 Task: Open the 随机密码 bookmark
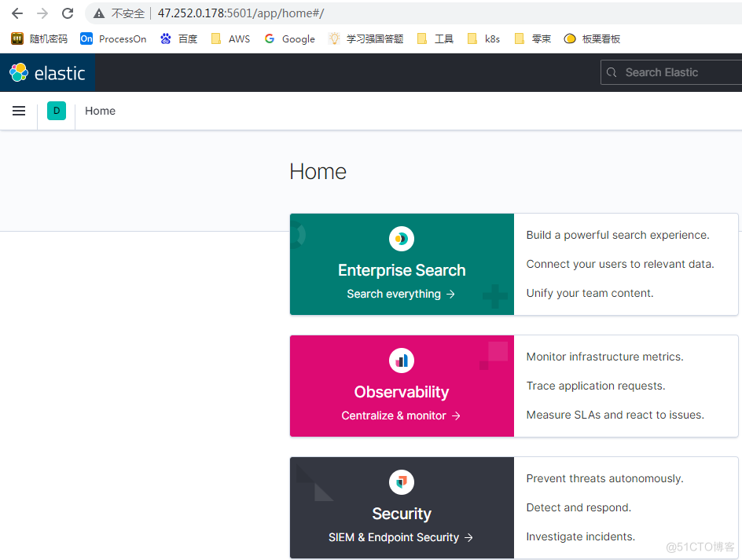pos(39,38)
